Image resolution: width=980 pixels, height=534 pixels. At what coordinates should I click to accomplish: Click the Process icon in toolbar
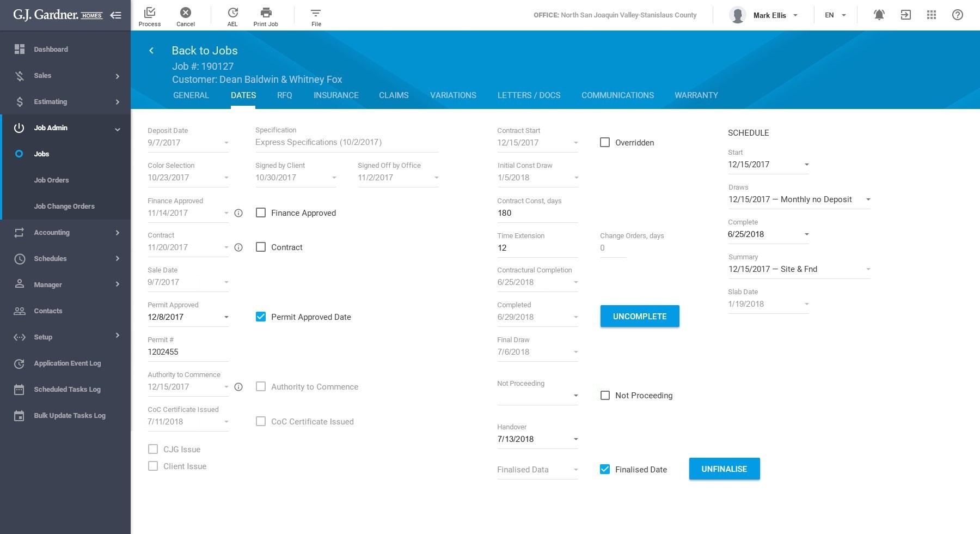(150, 13)
